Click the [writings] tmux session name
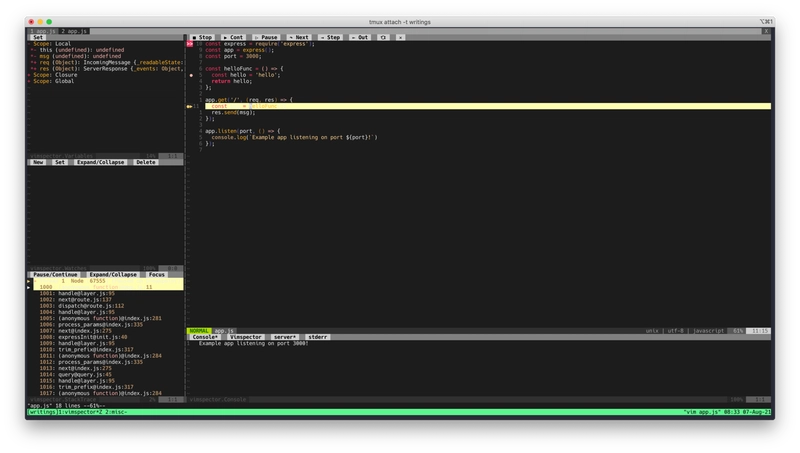 (43, 412)
